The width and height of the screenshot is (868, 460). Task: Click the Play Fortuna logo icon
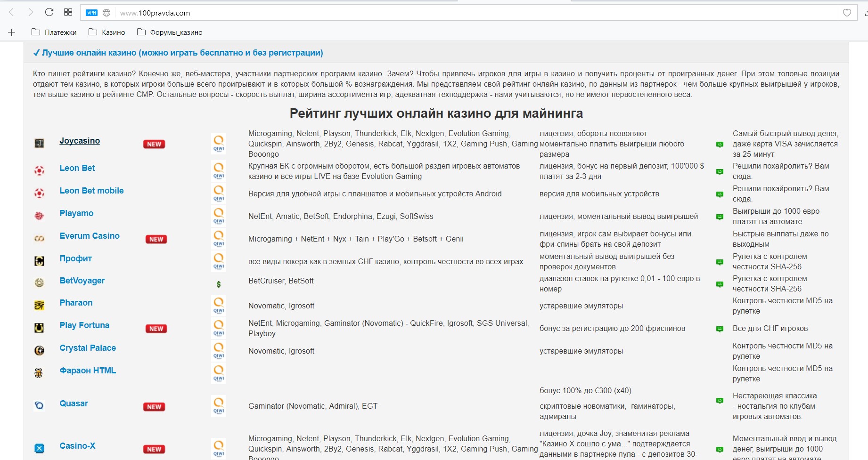point(40,328)
